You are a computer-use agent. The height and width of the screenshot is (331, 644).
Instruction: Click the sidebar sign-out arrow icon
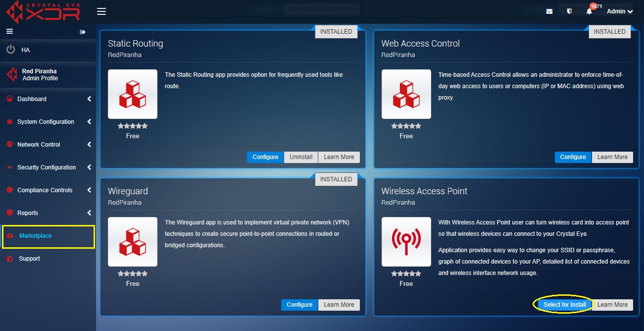[x=83, y=32]
